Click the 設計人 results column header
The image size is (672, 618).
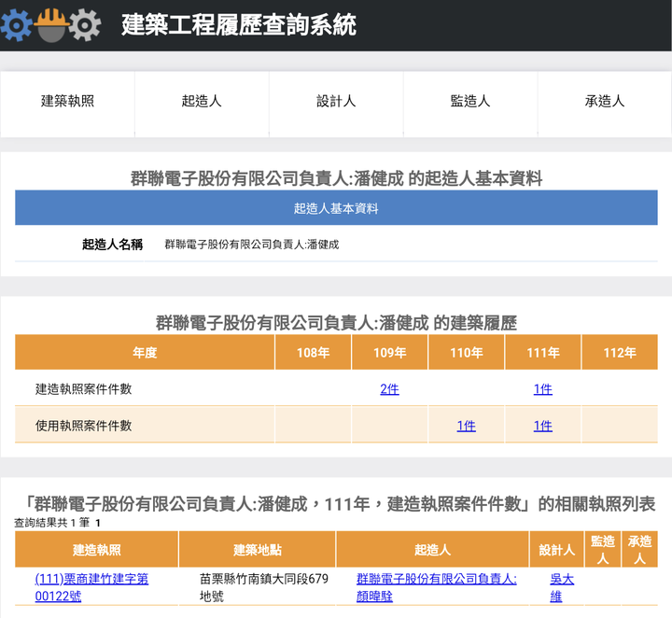click(556, 550)
